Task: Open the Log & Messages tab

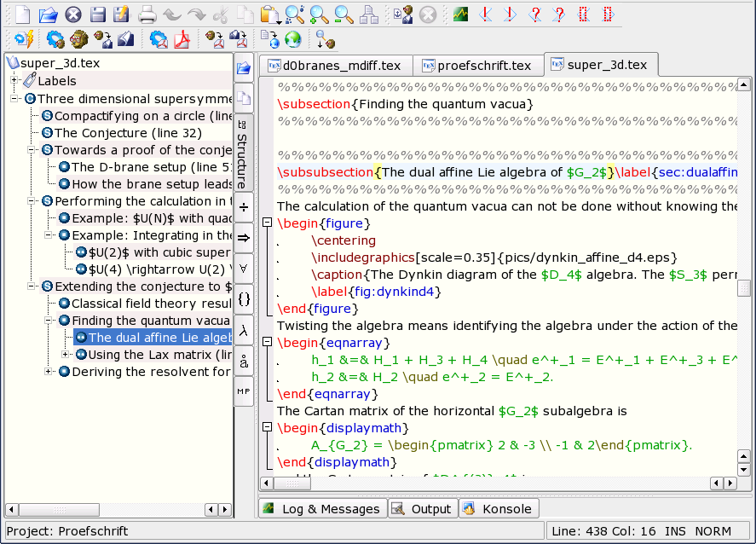Action: click(x=323, y=509)
